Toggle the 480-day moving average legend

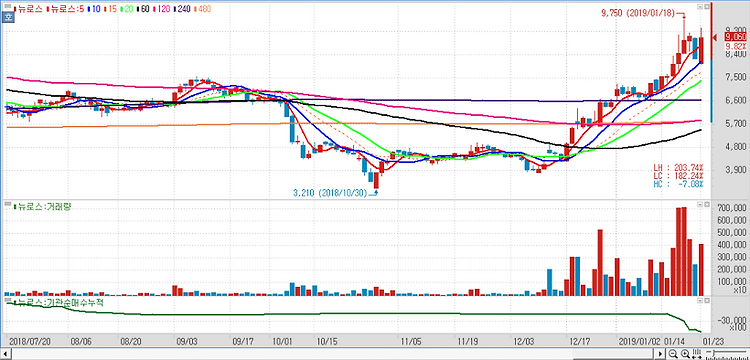[203, 9]
